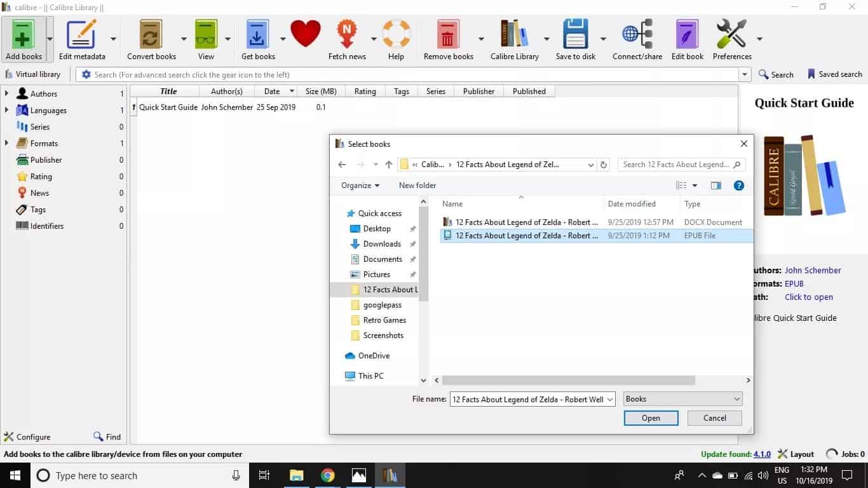The height and width of the screenshot is (488, 868).
Task: Sort dialog files by Date modified
Action: click(x=641, y=204)
